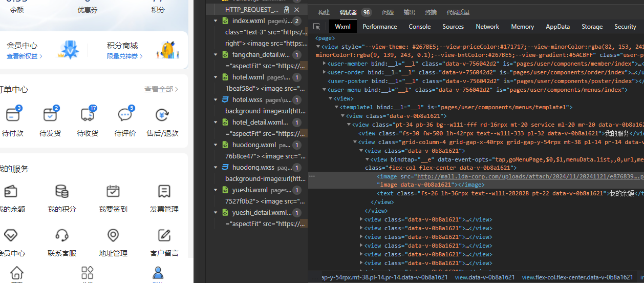Collapse the user-menu element node
This screenshot has height=283, width=644.
(324, 90)
